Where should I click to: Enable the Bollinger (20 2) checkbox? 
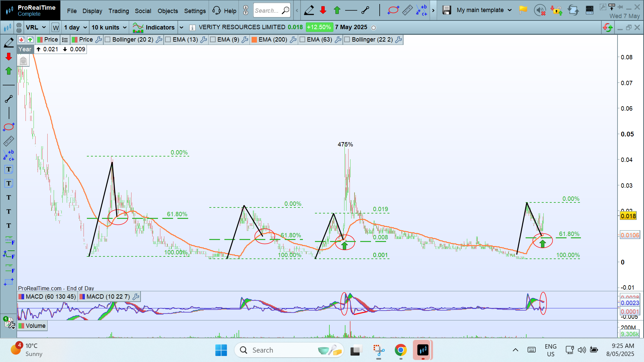point(108,40)
